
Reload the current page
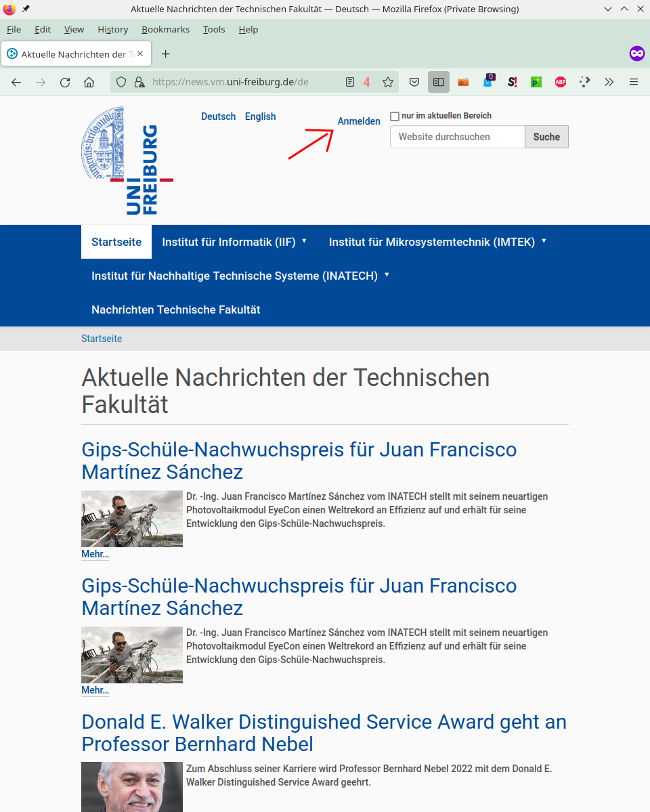pos(65,82)
